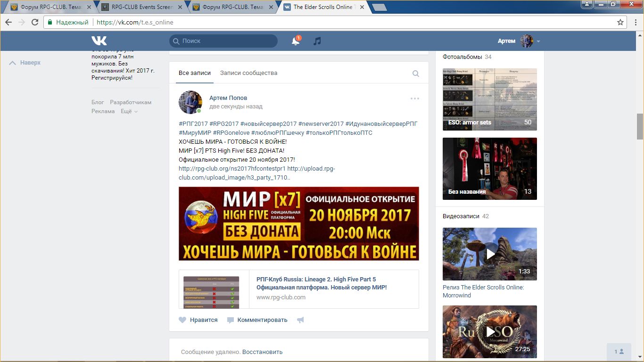Viewport: 644px width, 362px height.
Task: Go back with the browser back arrow
Action: (8, 22)
